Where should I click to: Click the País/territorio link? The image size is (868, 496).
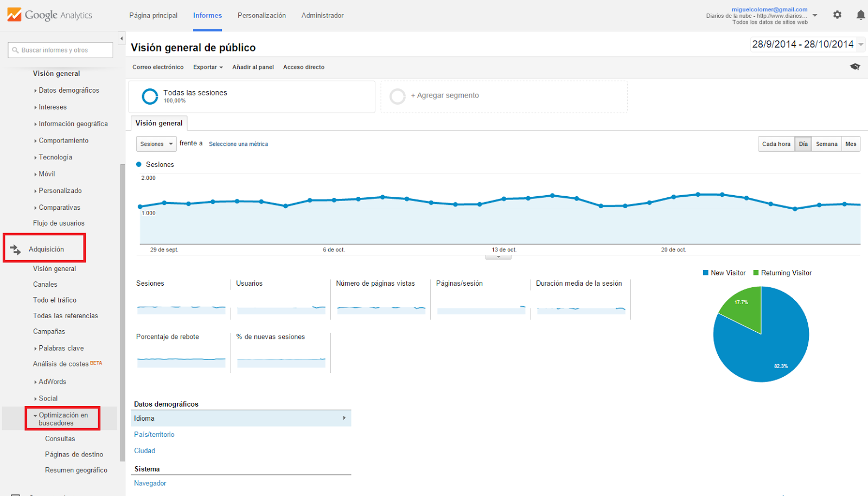click(x=154, y=435)
